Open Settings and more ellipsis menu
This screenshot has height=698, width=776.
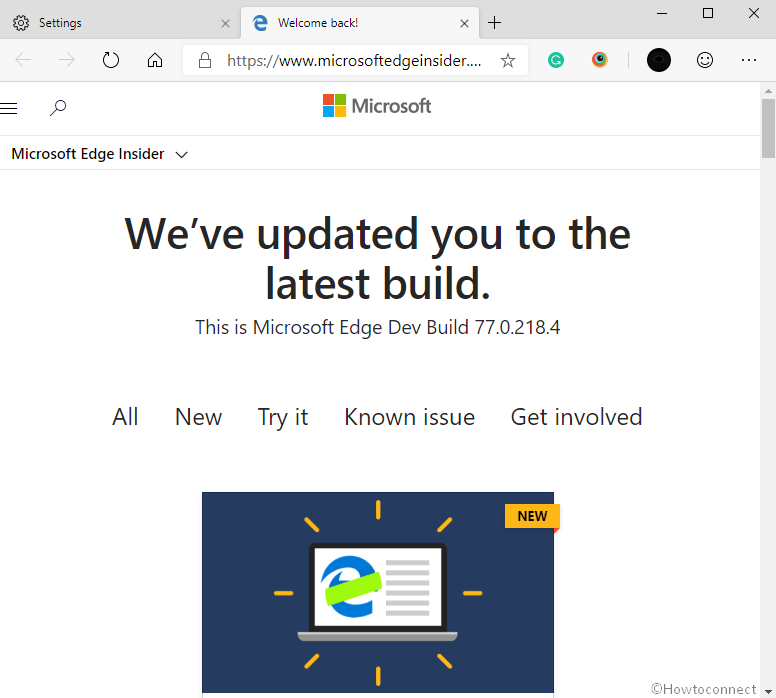[749, 60]
